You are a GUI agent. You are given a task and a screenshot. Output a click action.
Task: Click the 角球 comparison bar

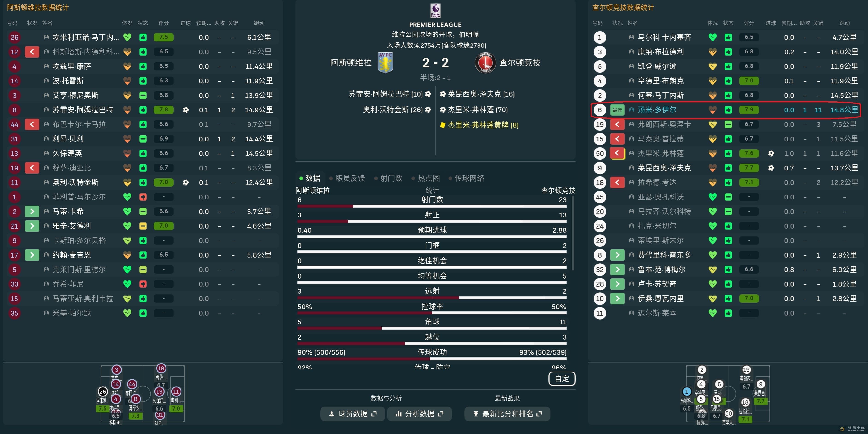coord(432,328)
